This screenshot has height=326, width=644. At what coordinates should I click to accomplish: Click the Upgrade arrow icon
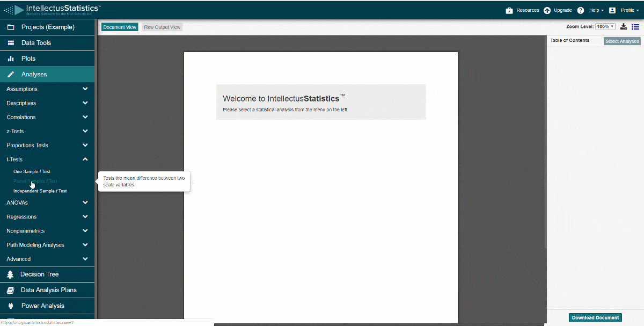[x=547, y=10]
